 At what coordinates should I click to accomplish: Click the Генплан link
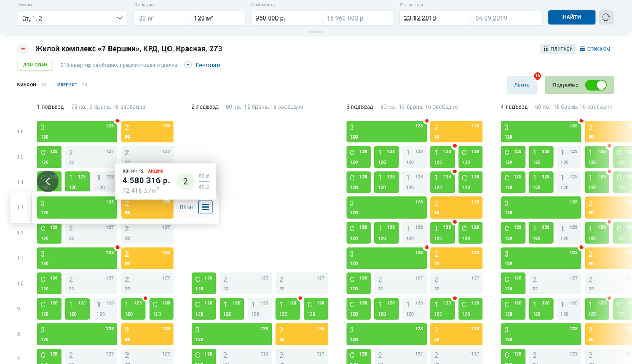click(208, 65)
